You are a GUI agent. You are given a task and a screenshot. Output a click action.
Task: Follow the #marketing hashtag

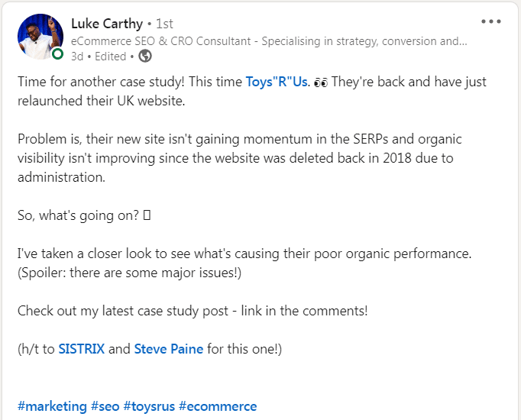click(x=52, y=406)
